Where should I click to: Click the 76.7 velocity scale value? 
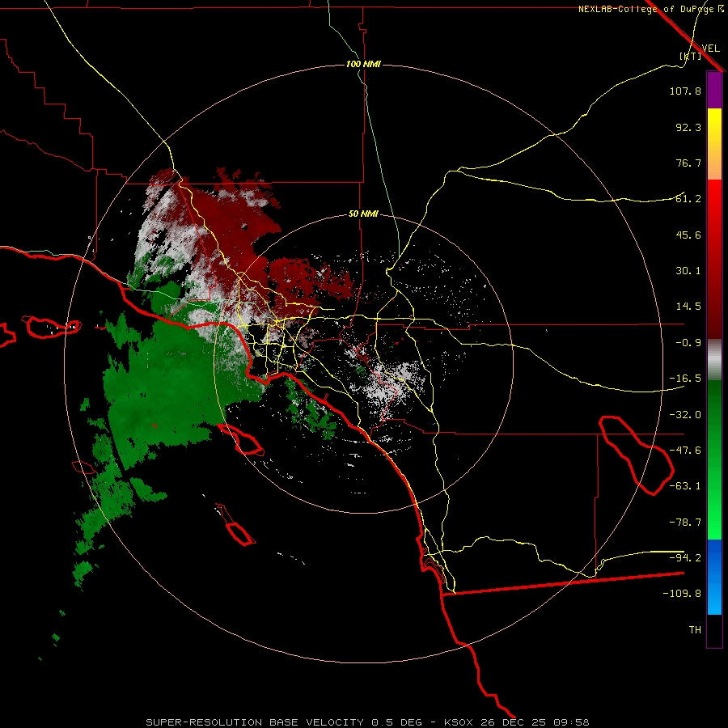688,163
